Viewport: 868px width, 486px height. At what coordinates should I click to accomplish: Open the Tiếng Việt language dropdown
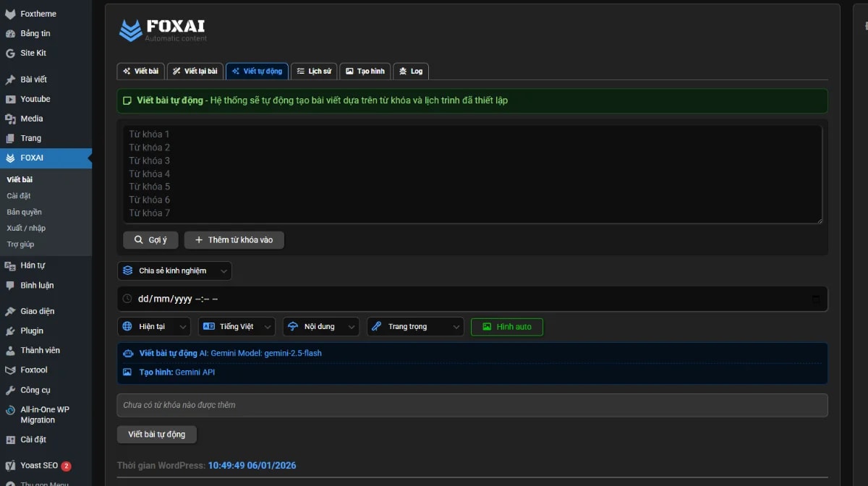(x=237, y=326)
